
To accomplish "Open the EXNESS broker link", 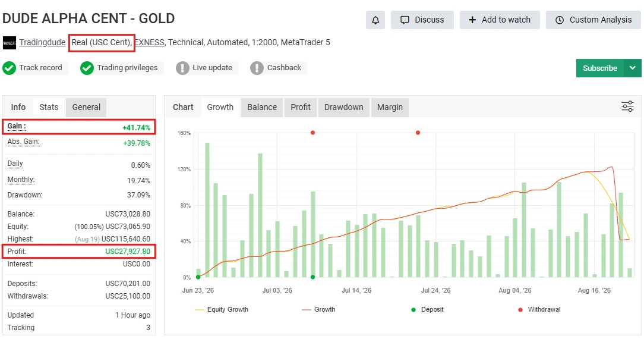I will [150, 42].
